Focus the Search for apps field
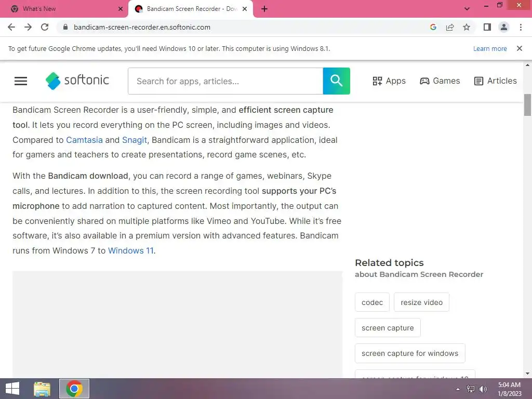532x399 pixels. tap(225, 81)
